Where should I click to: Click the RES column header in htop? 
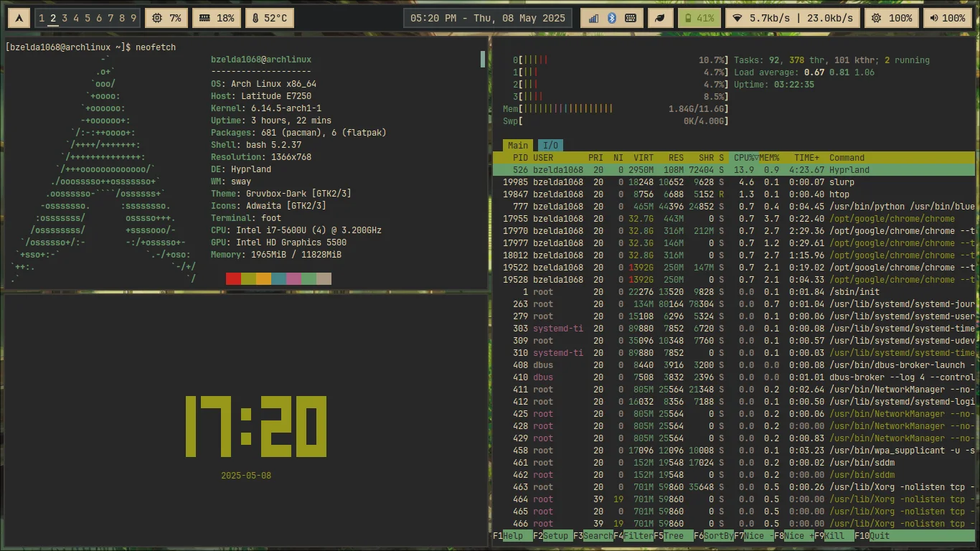pos(676,157)
